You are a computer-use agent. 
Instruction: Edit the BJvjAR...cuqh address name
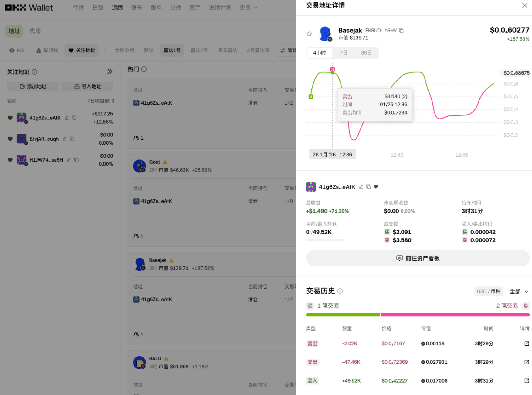(x=65, y=139)
